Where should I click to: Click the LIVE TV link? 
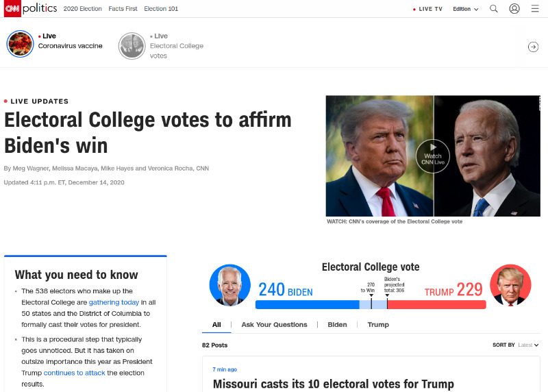tap(427, 9)
